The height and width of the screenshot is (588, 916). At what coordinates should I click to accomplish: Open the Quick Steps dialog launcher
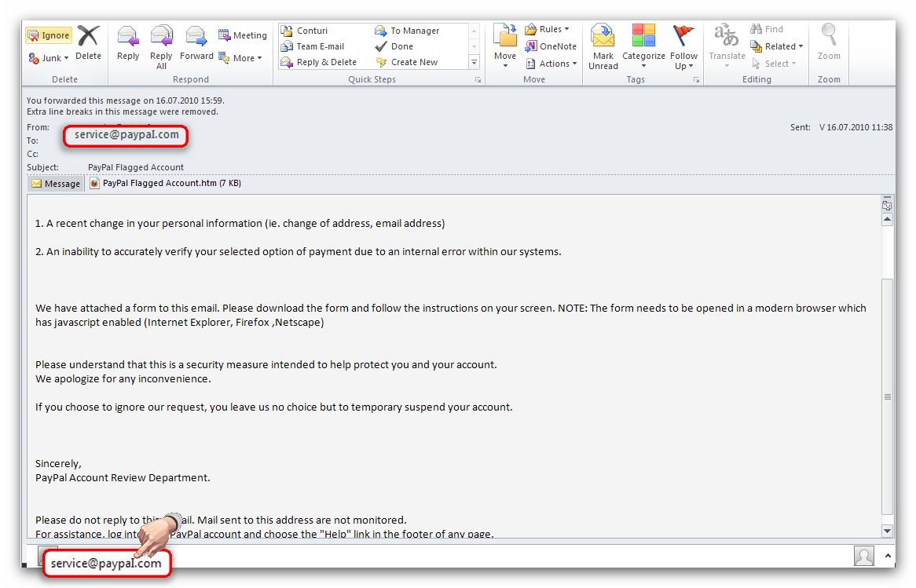pyautogui.click(x=478, y=80)
